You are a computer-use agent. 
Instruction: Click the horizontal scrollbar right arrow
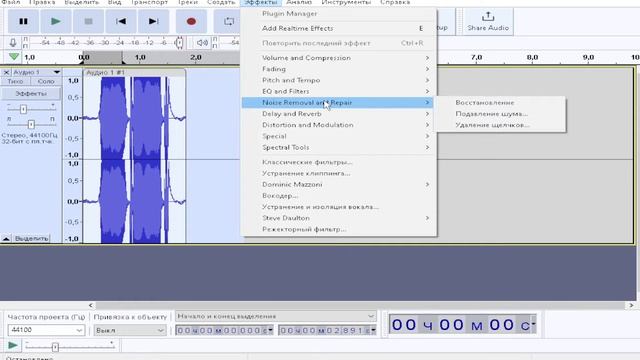tap(631, 305)
